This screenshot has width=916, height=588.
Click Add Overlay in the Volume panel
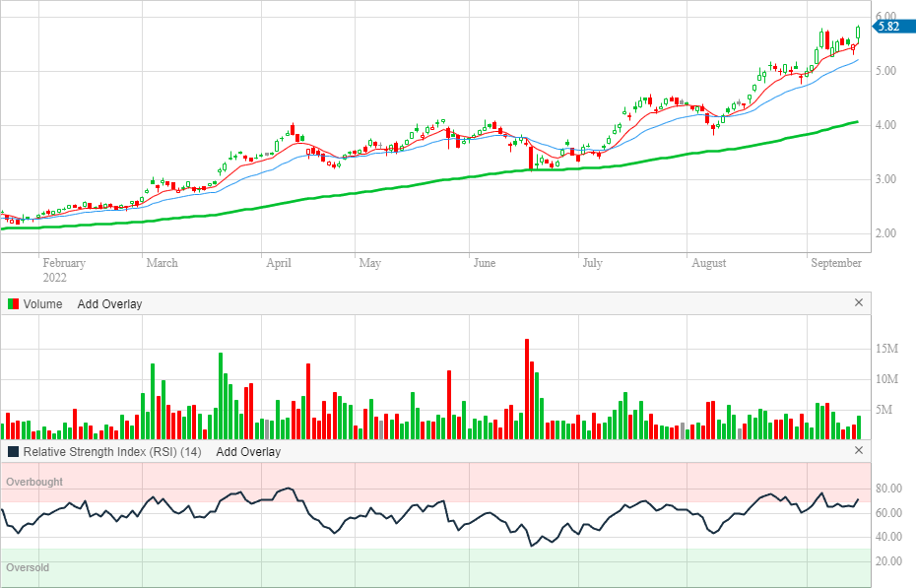(109, 303)
